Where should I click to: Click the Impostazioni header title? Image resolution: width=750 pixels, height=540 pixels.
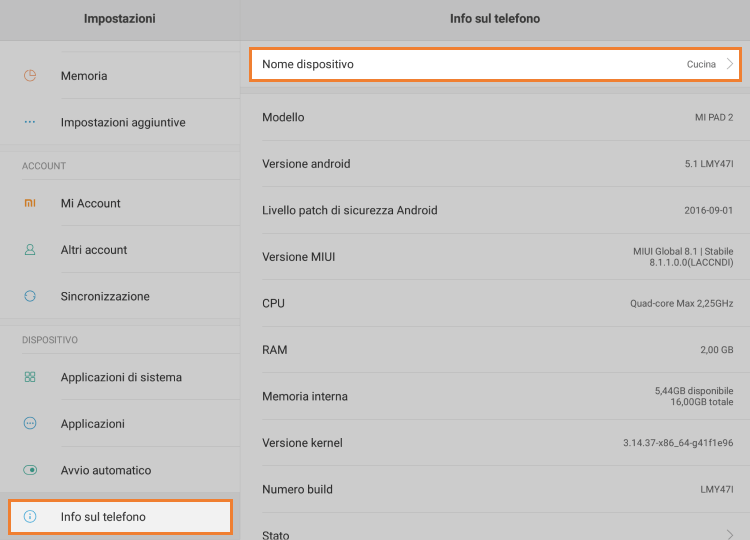(120, 19)
